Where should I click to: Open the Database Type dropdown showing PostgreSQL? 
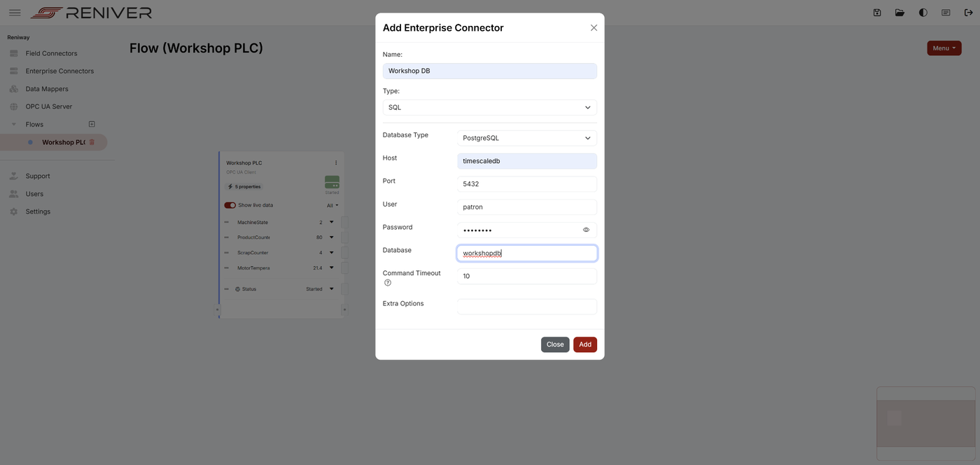tap(526, 137)
